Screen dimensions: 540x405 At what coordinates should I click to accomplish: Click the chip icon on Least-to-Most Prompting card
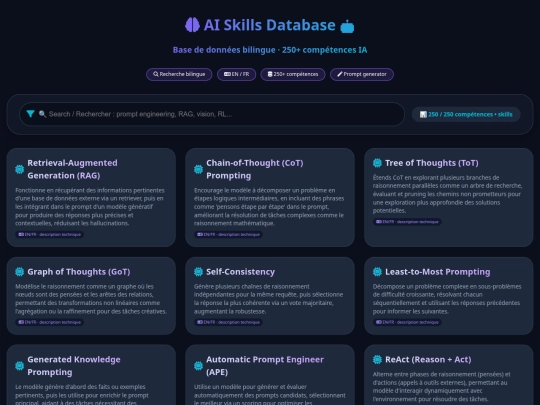point(377,272)
